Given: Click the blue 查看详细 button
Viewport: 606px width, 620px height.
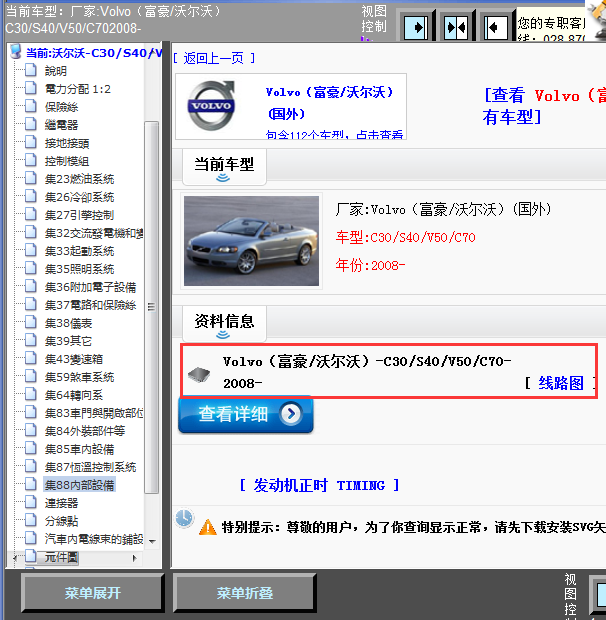Looking at the screenshot, I should click(x=245, y=414).
